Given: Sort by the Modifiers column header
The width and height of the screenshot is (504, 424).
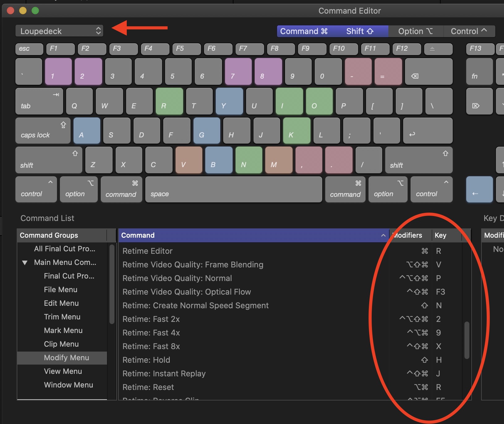Looking at the screenshot, I should [x=410, y=235].
